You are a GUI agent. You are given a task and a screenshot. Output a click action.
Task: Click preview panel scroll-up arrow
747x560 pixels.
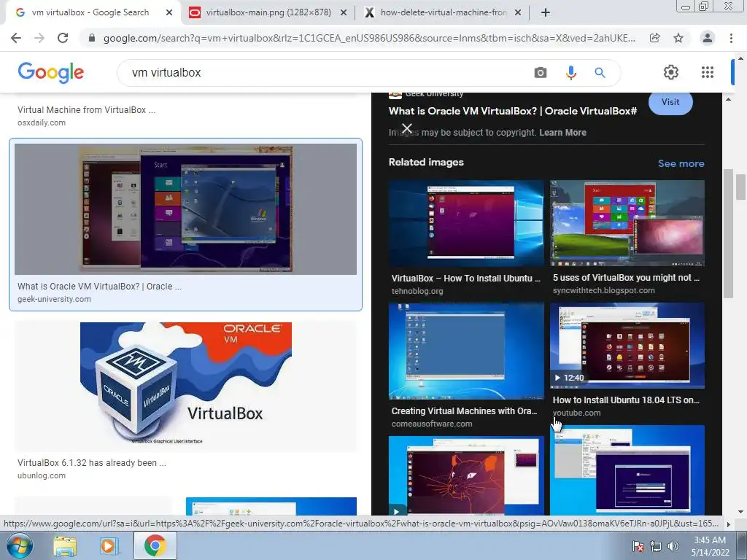[728, 99]
